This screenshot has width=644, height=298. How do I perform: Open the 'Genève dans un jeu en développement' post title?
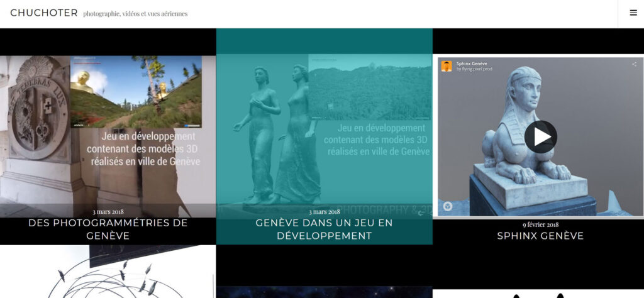324,229
